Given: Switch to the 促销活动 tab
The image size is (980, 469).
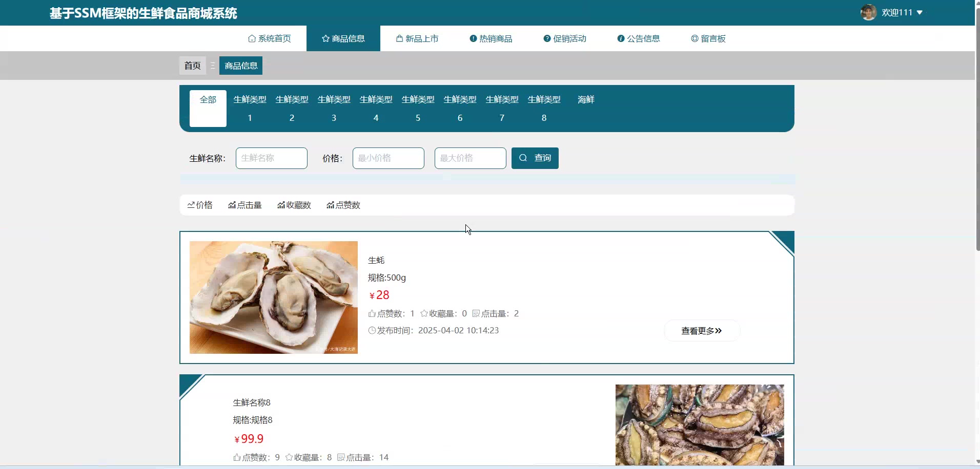Looking at the screenshot, I should 565,38.
